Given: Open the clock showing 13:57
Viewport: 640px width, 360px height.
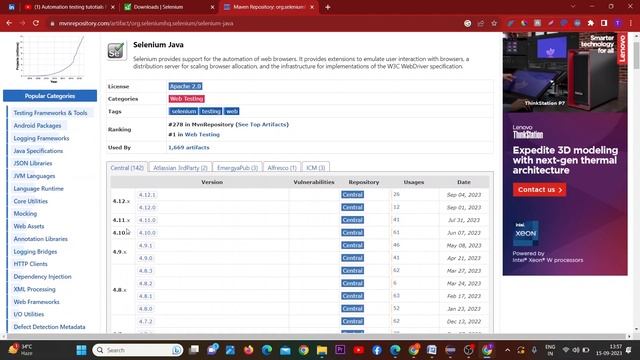Looking at the screenshot, I should tap(609, 350).
